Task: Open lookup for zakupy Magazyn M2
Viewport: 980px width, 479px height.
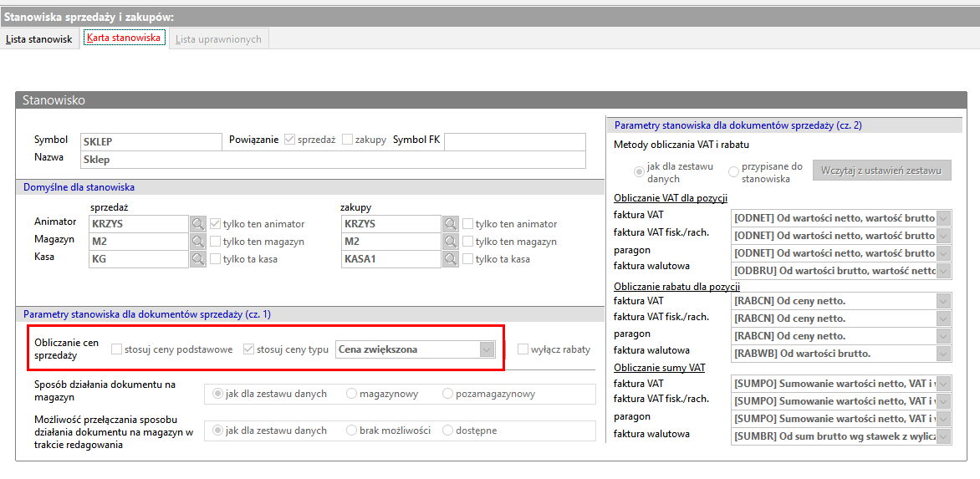Action: pyautogui.click(x=451, y=241)
